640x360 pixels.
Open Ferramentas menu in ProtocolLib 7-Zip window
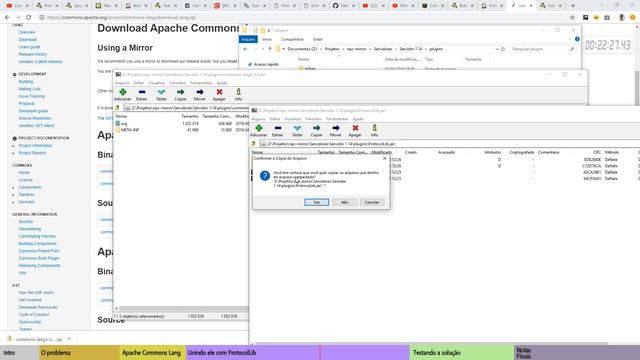tap(337, 119)
